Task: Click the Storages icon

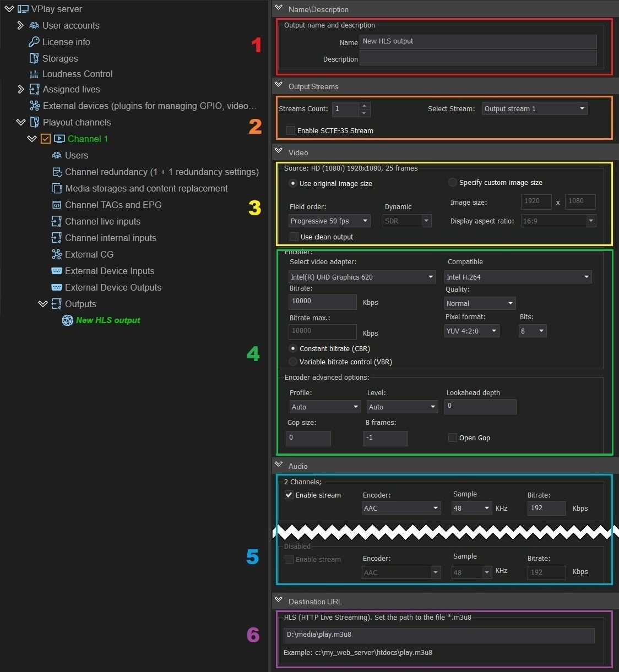Action: (34, 58)
